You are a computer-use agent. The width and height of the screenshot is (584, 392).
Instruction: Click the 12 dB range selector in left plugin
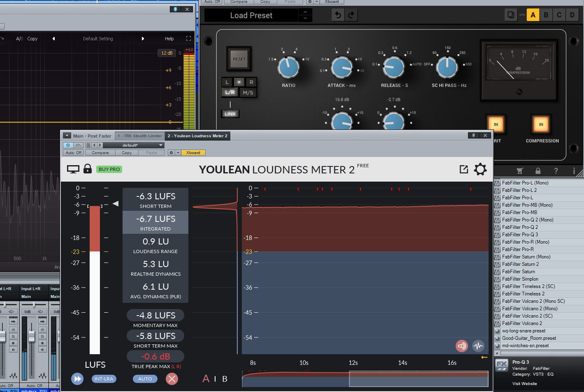[x=167, y=53]
